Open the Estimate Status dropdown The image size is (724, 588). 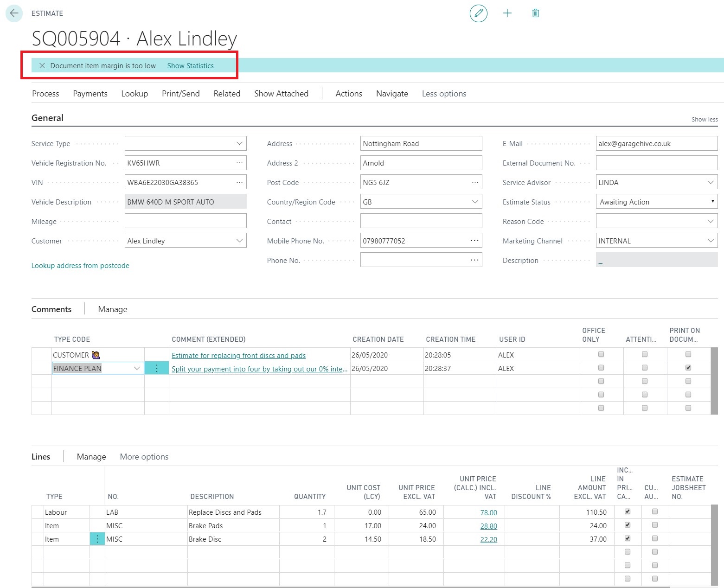(x=712, y=202)
